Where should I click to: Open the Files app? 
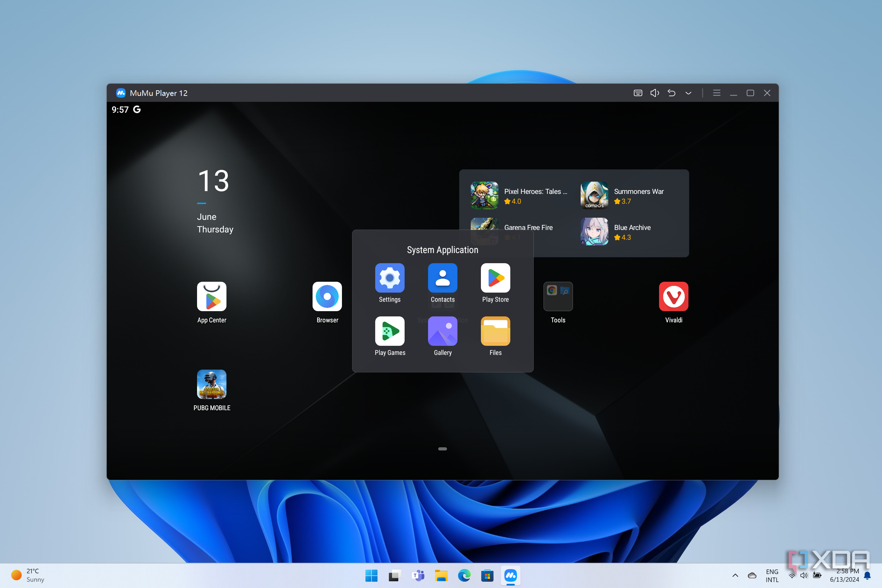pos(495,331)
